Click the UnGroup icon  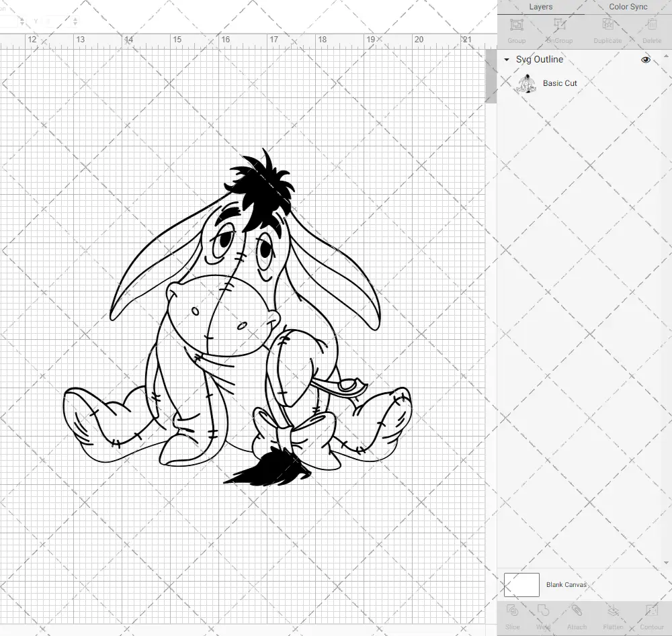pyautogui.click(x=559, y=25)
